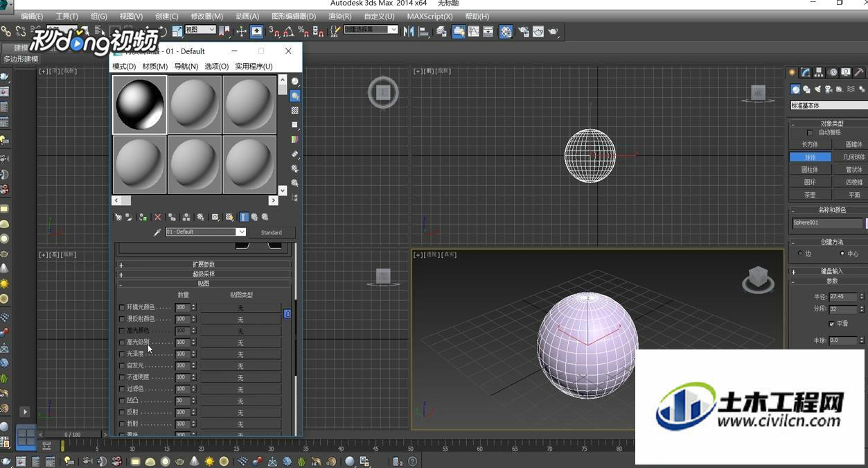Open 材质(M) menu in Material Editor
The height and width of the screenshot is (468, 868).
click(155, 67)
